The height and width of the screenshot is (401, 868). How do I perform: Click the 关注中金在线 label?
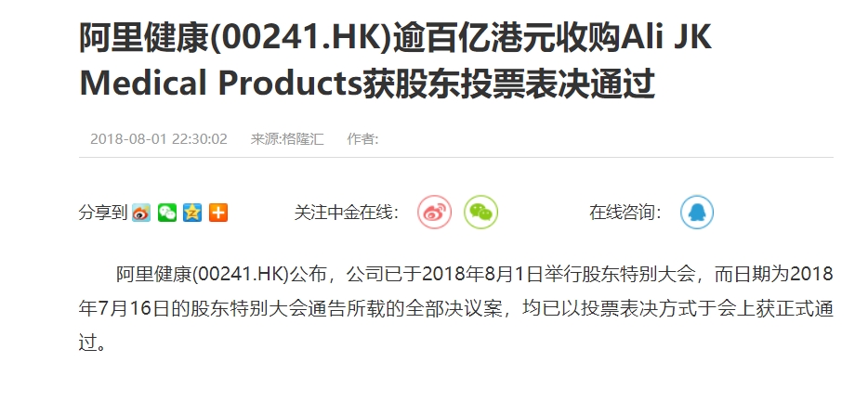347,213
